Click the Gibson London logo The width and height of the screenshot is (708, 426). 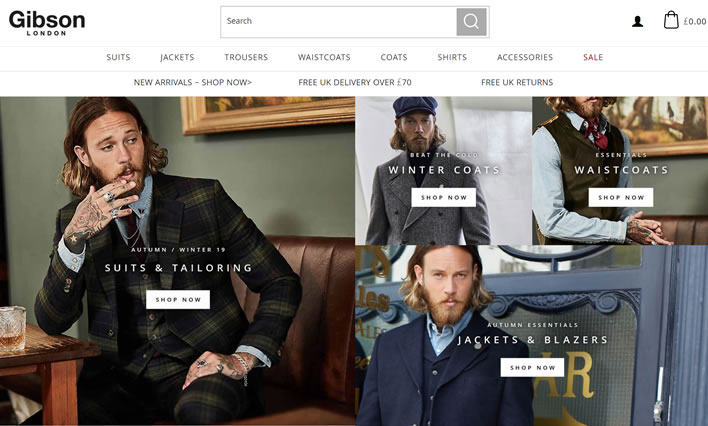click(x=47, y=21)
